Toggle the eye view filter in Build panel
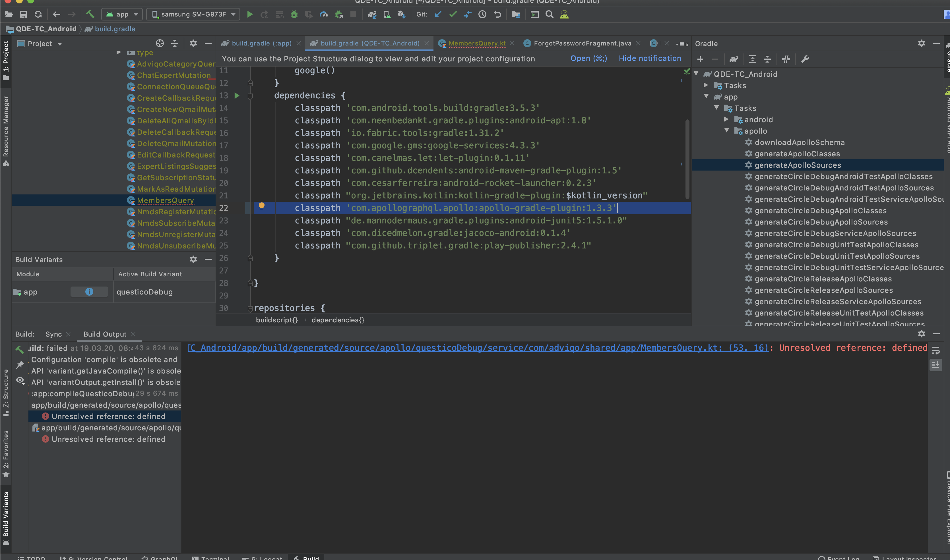 point(20,380)
